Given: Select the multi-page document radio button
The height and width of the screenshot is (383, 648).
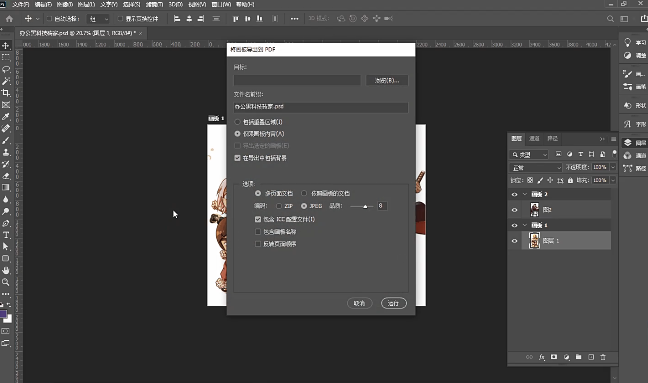Looking at the screenshot, I should [x=258, y=193].
